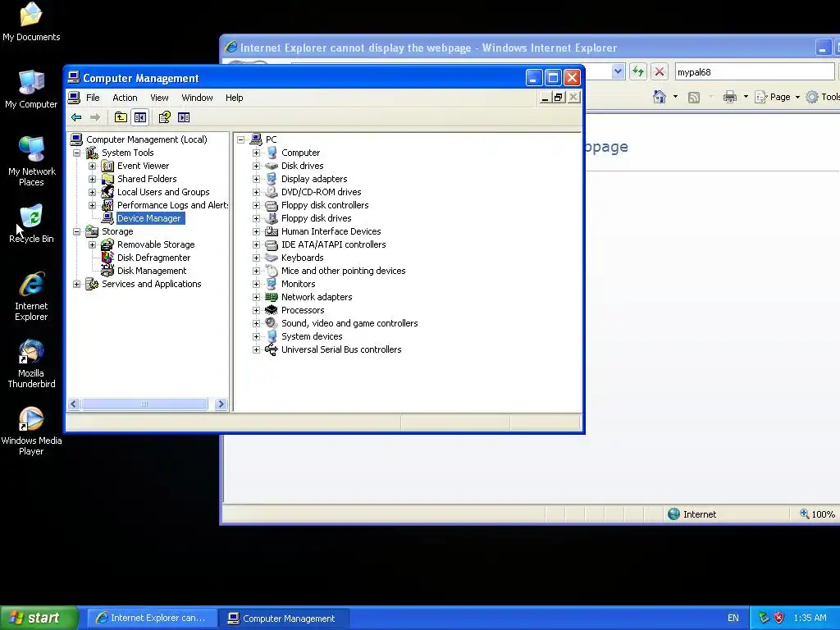Click the security shield tray icon
840x630 pixels.
(779, 618)
